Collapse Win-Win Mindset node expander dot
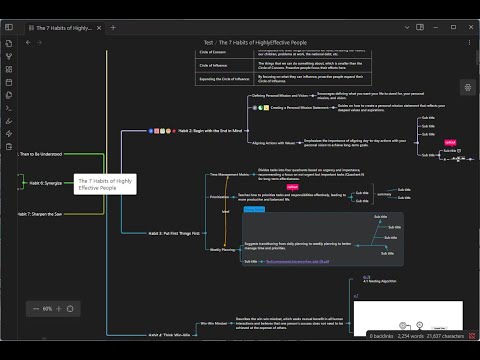 tap(231, 323)
